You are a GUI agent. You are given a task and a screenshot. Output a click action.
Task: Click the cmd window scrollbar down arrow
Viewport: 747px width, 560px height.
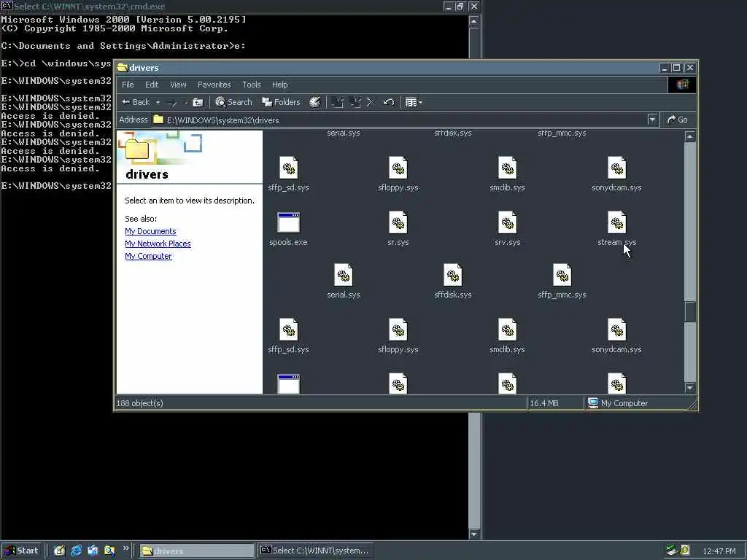pos(473,534)
